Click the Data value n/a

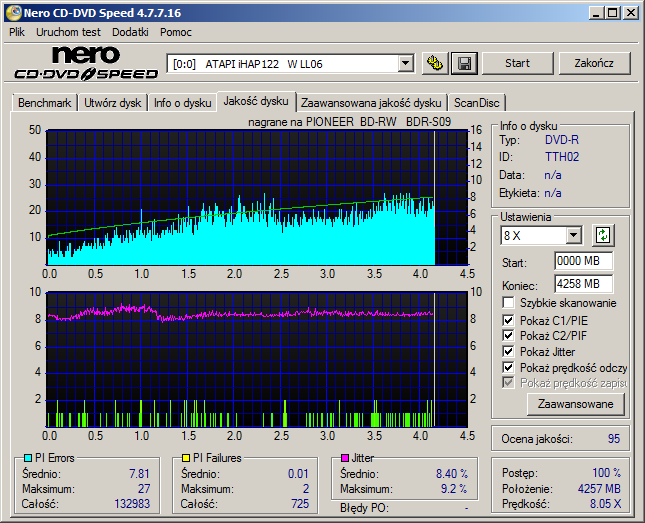coord(552,175)
